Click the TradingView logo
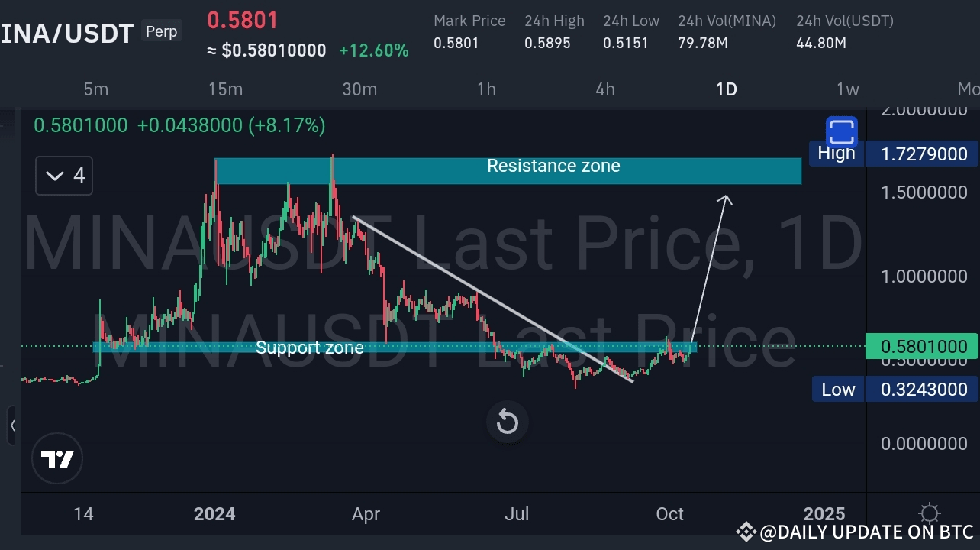980x550 pixels. [x=57, y=458]
